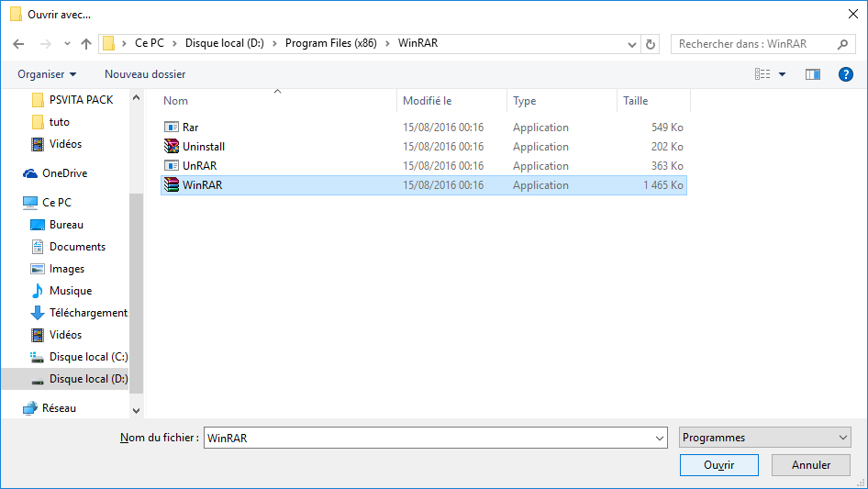
Task: Open recent locations chevron next to arrows
Action: point(67,44)
